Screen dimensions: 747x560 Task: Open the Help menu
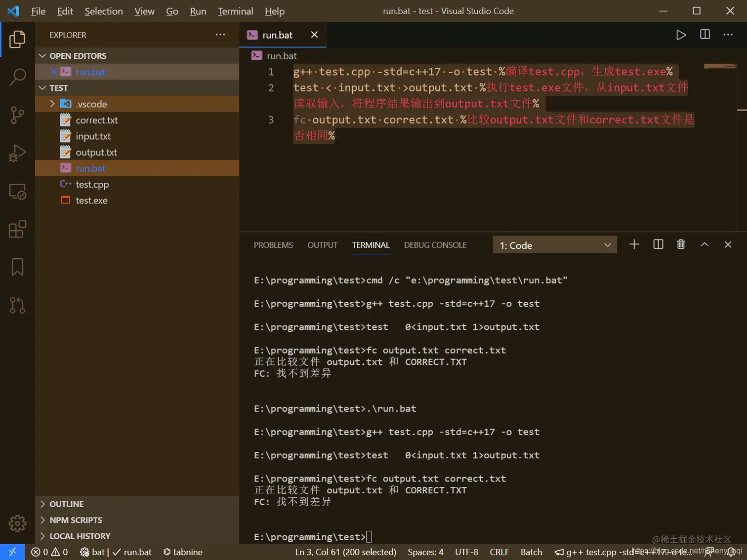point(275,11)
